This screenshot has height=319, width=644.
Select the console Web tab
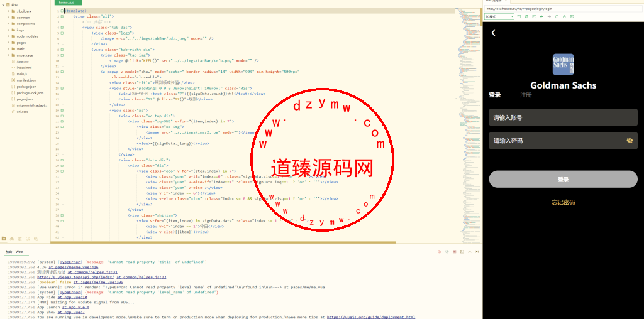14,252
